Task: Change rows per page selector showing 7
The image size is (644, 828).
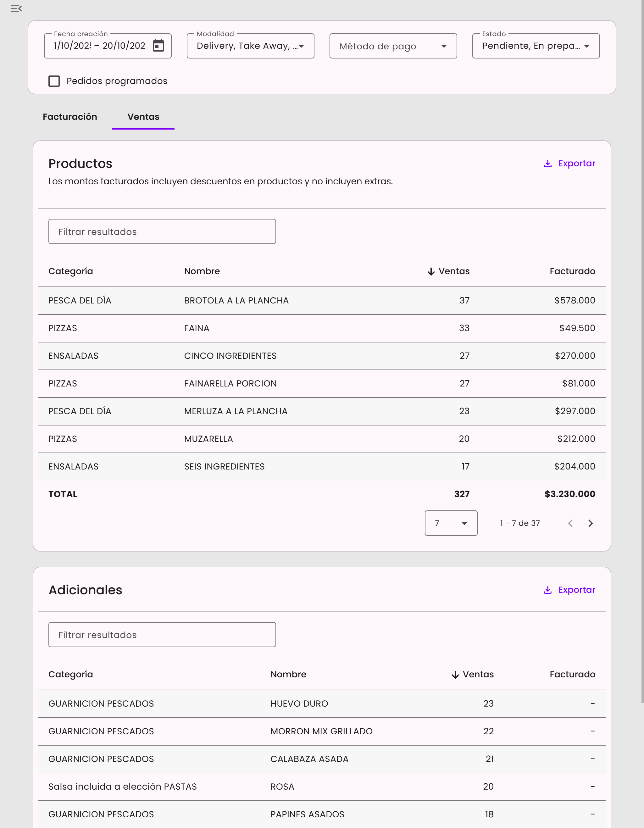Action: pyautogui.click(x=451, y=523)
